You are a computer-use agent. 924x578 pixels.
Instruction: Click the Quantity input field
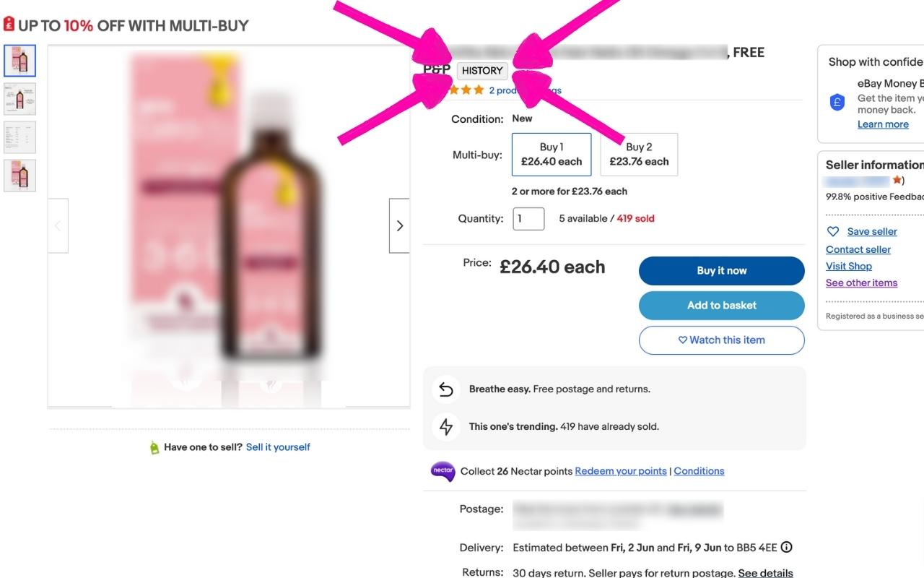(x=528, y=218)
